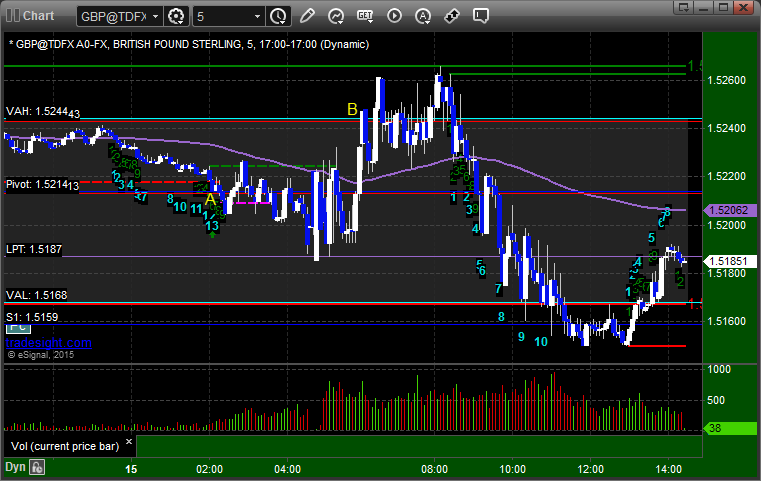Open the tradesight.com link
Screen dimensions: 761x481
pyautogui.click(x=48, y=343)
